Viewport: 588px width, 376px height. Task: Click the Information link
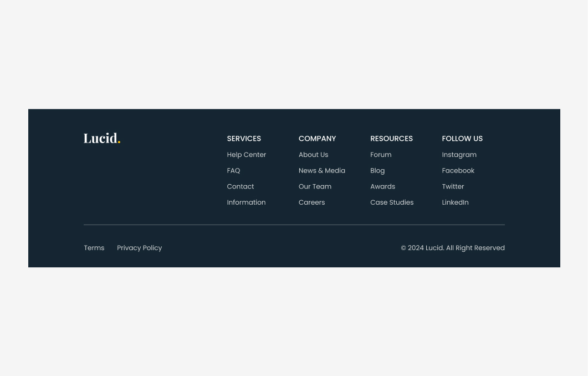[246, 202]
